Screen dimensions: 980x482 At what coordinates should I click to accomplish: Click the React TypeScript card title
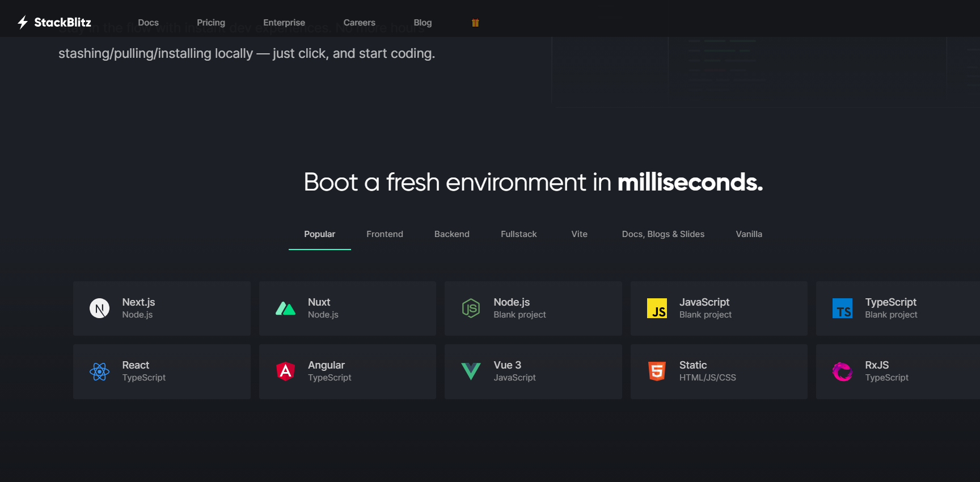[136, 365]
